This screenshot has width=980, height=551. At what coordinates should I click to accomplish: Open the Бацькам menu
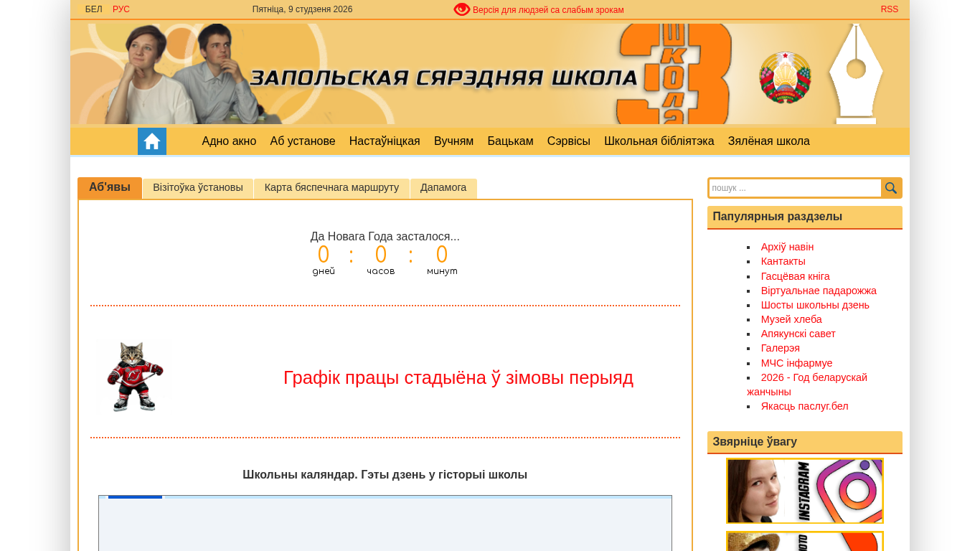click(510, 141)
